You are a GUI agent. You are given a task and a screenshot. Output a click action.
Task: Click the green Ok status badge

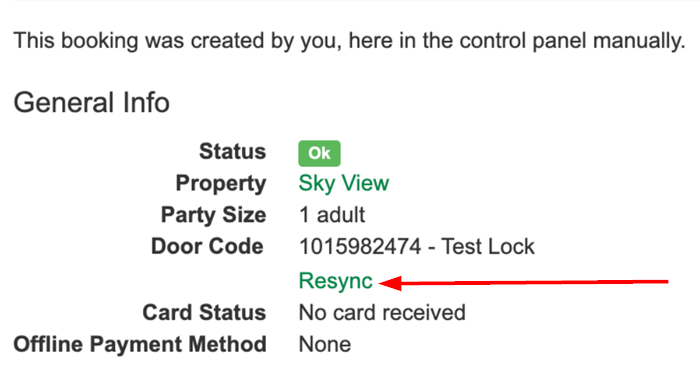pos(319,153)
